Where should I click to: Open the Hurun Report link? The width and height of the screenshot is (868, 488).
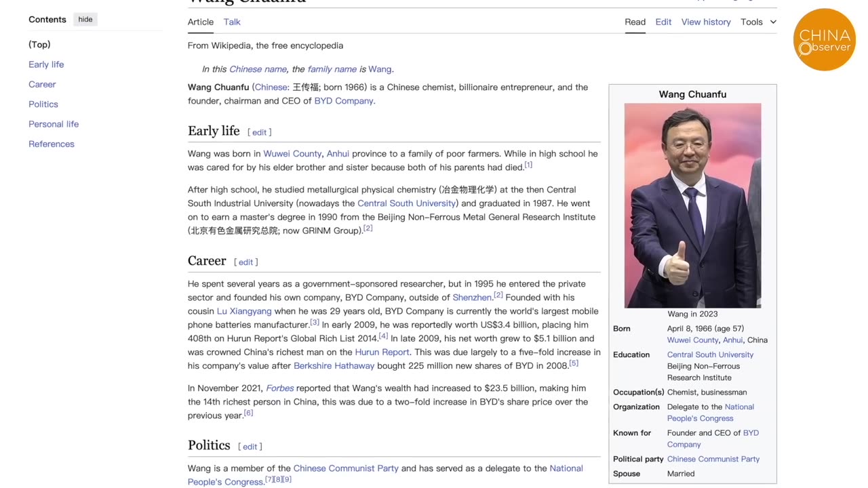coord(382,352)
